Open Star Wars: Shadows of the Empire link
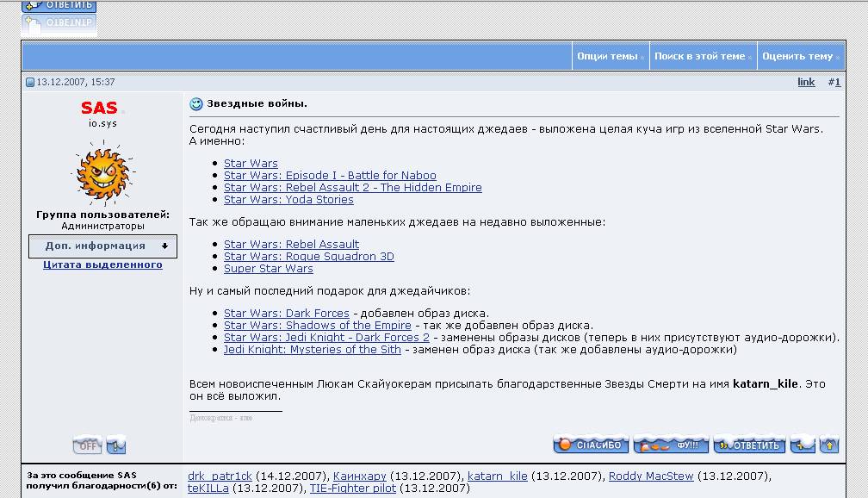 (x=317, y=326)
